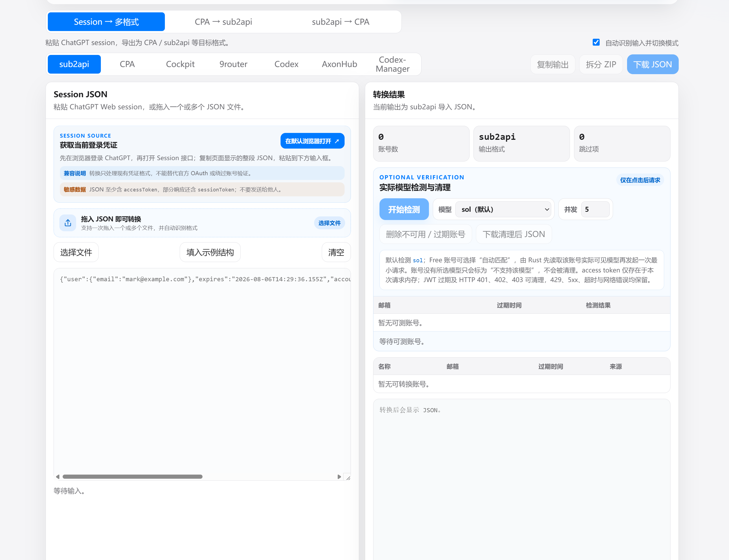Select the Cockpit output format tab

(180, 64)
